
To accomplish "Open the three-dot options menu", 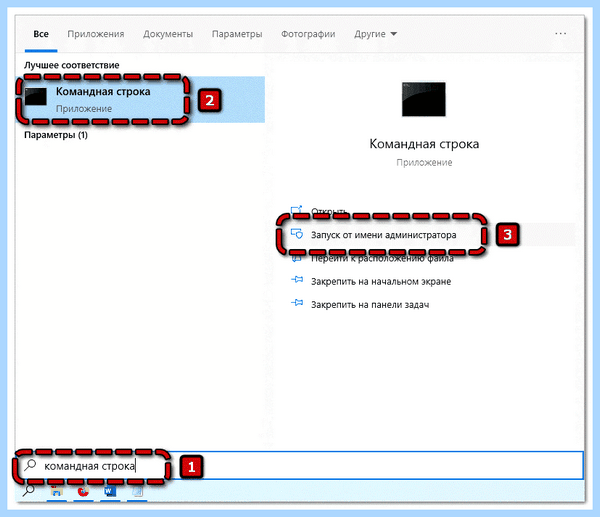I will [x=561, y=34].
